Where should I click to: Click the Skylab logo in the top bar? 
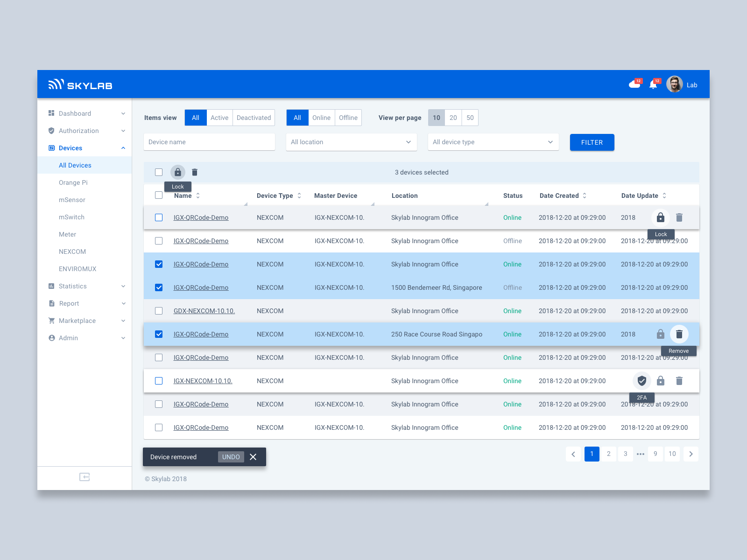(x=80, y=84)
